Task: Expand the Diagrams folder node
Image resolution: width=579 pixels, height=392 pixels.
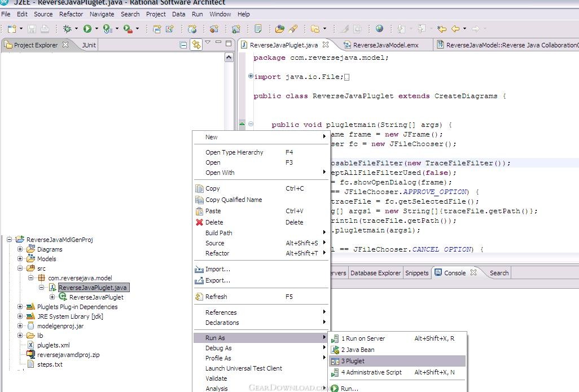Action: tap(20, 249)
